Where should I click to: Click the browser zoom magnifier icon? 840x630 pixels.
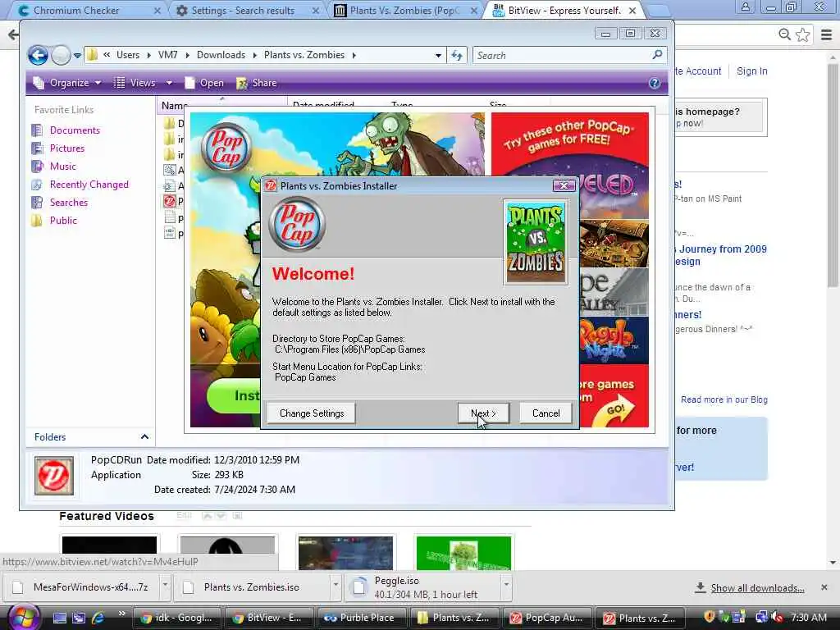pyautogui.click(x=784, y=34)
